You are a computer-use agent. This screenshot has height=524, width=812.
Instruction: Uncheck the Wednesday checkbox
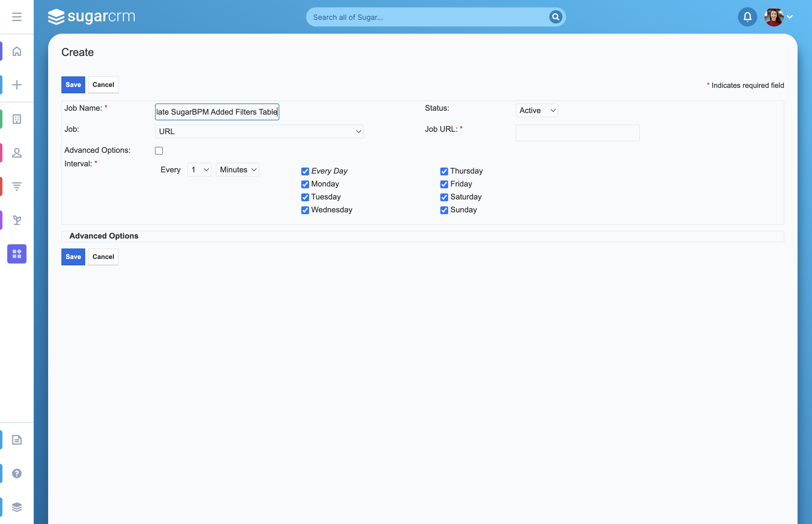pos(305,210)
